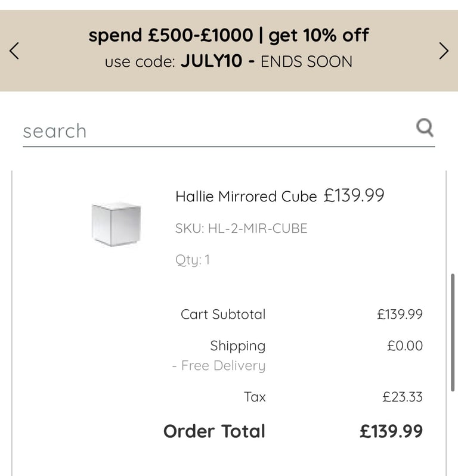This screenshot has width=458, height=476.
Task: Click the Qty: 1 label
Action: tap(193, 260)
